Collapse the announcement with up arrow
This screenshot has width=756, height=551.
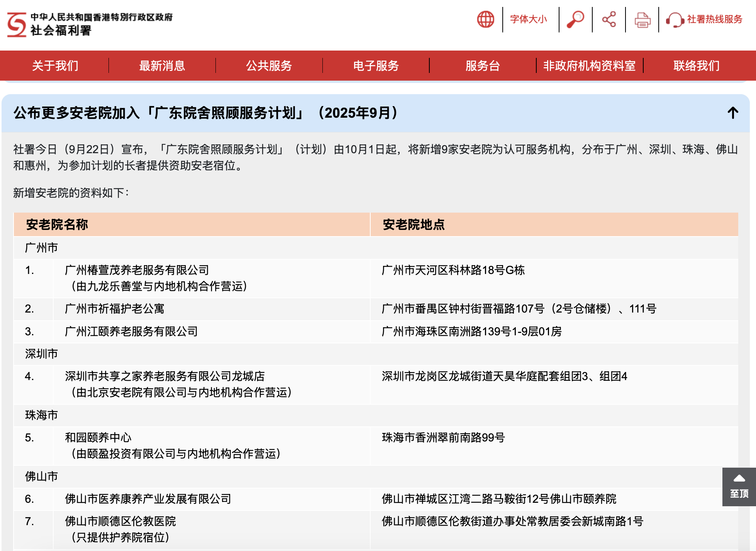(732, 113)
